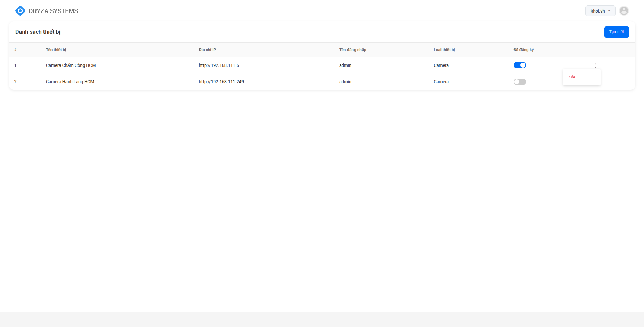Click the Danh sách thiết bị heading
Image resolution: width=644 pixels, height=327 pixels.
click(x=38, y=32)
